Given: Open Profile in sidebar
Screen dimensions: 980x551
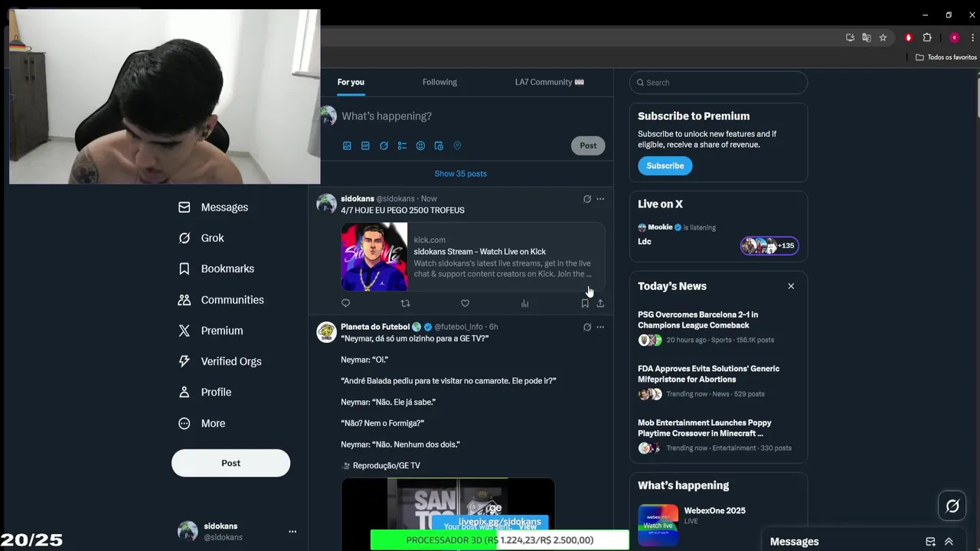Looking at the screenshot, I should (205, 392).
